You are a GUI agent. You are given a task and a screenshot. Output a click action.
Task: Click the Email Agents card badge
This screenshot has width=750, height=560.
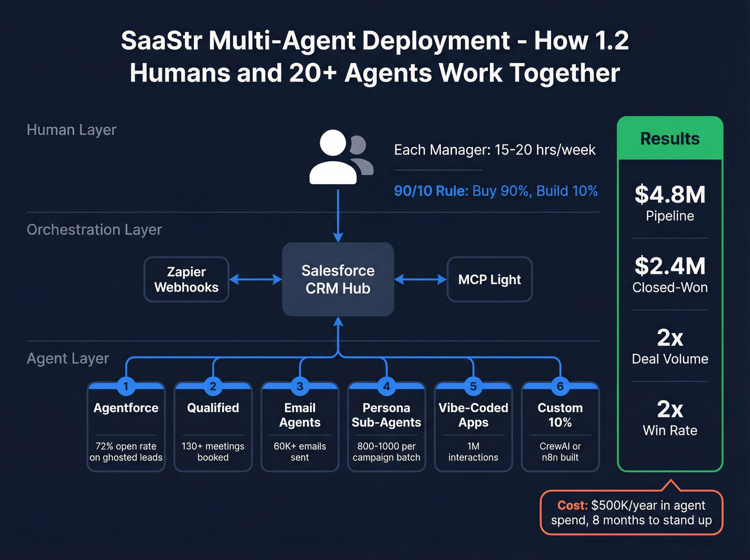[299, 387]
